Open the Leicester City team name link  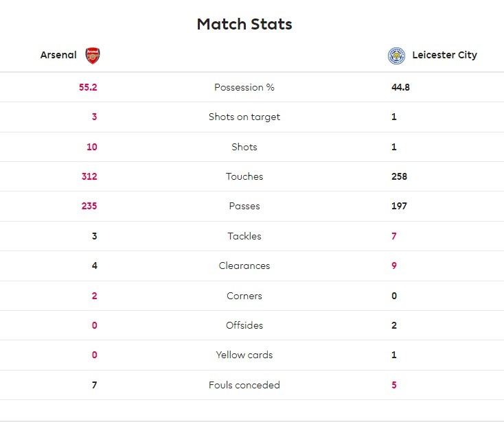444,55
